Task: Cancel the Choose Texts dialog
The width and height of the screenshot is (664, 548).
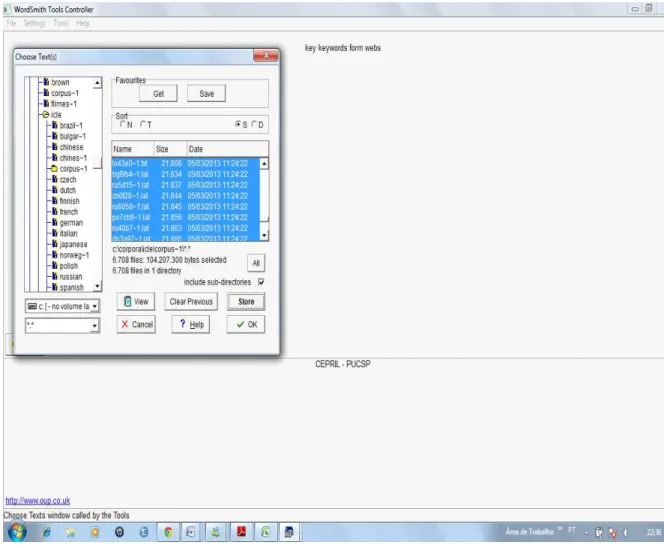Action: pyautogui.click(x=136, y=324)
